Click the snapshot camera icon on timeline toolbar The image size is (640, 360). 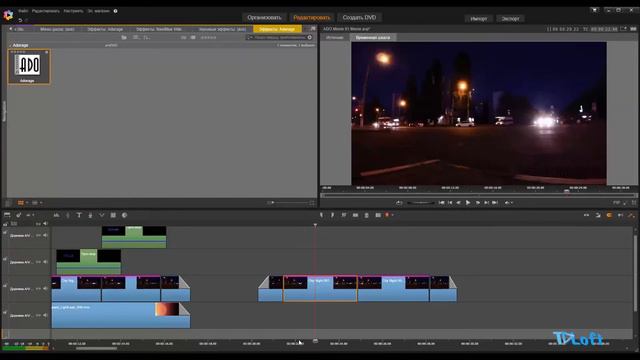(378, 215)
